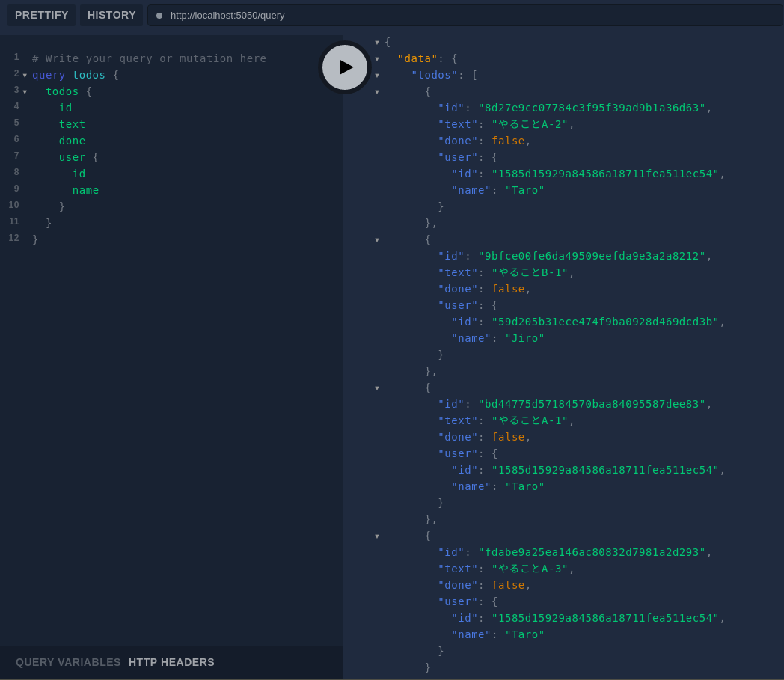
Task: Run the query using the play button
Action: tap(345, 67)
